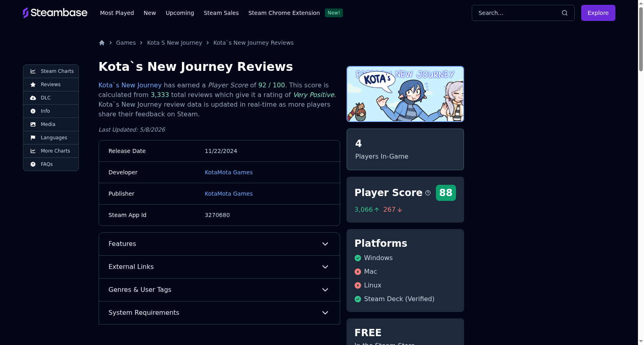This screenshot has height=345, width=644.
Task: Expand the Features section
Action: (x=219, y=244)
